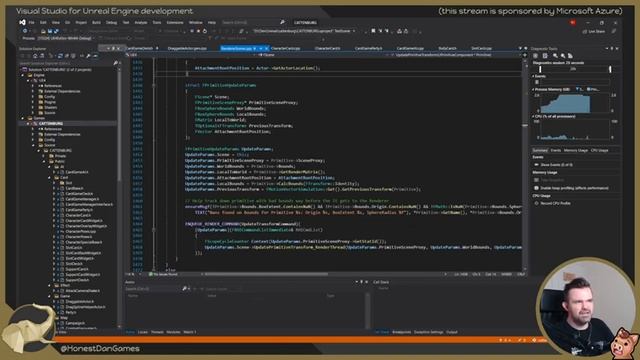Open the Extensions menu

(175, 22)
